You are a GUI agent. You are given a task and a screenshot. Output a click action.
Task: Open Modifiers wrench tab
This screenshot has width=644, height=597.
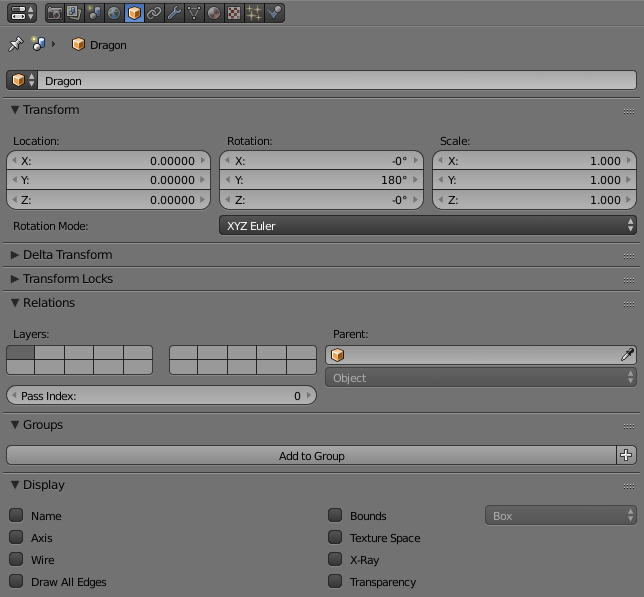[x=174, y=13]
